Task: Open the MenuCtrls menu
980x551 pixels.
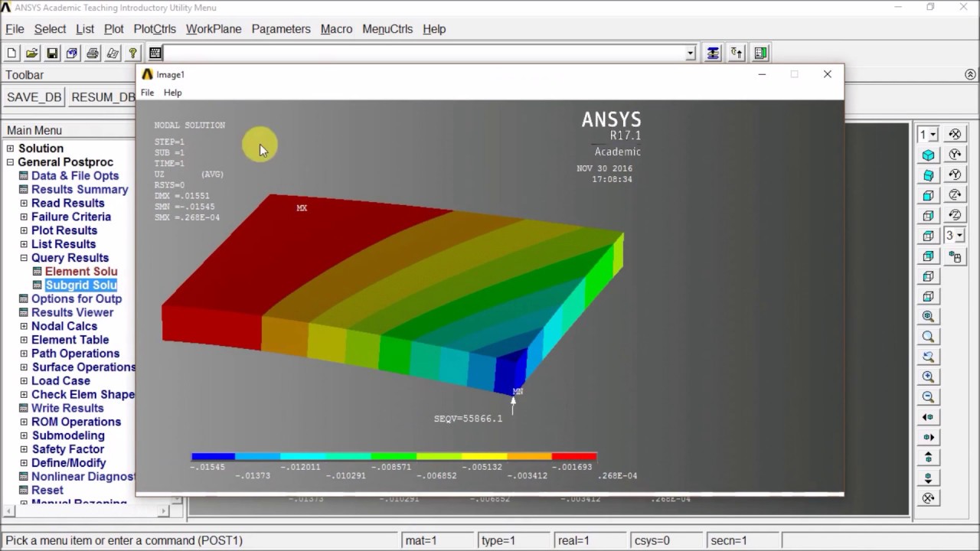Action: (387, 29)
